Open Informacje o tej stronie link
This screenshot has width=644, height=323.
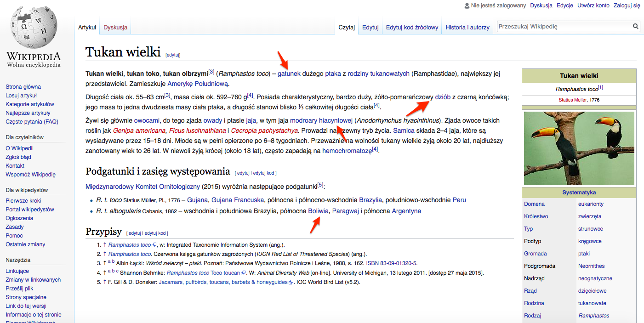(x=34, y=315)
